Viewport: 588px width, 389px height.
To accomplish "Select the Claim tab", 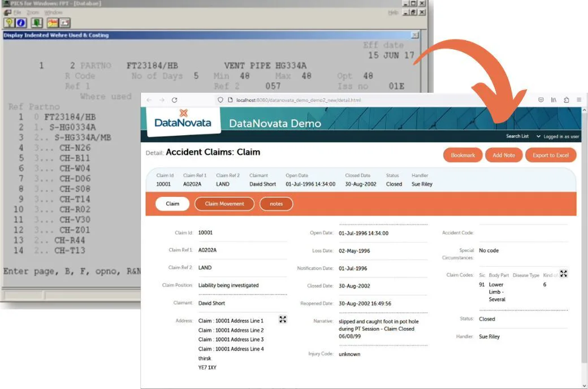I will click(172, 204).
